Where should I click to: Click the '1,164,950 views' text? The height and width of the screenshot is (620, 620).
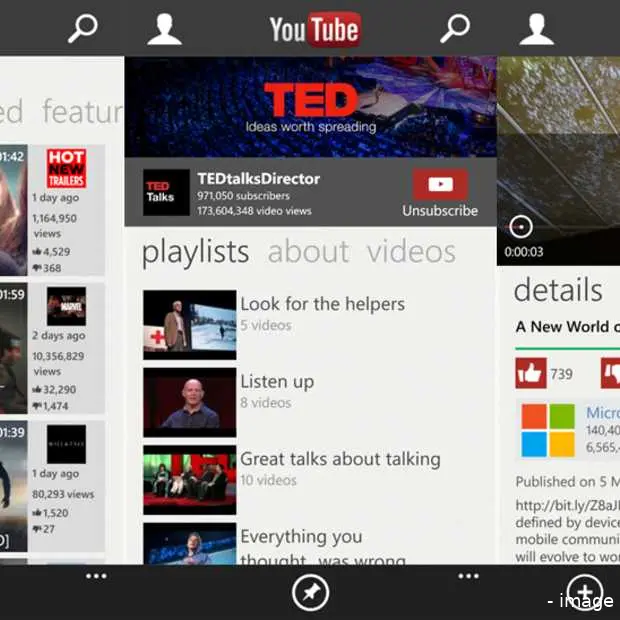[55, 226]
